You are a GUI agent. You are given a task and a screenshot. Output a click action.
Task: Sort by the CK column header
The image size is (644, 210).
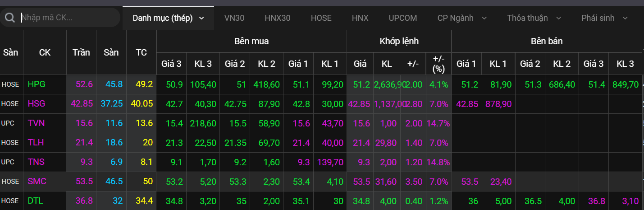pos(45,52)
